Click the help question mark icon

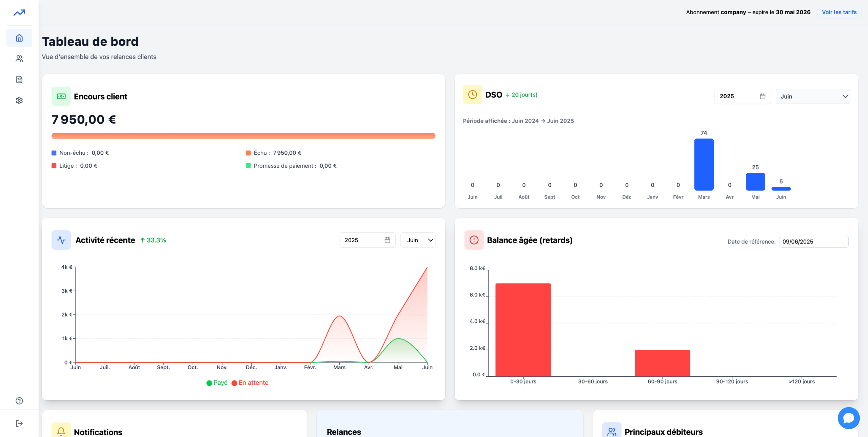tap(19, 401)
